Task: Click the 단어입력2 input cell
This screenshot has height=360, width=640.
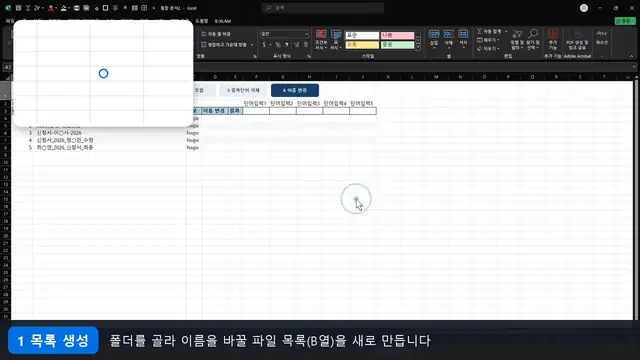Action: [283, 111]
